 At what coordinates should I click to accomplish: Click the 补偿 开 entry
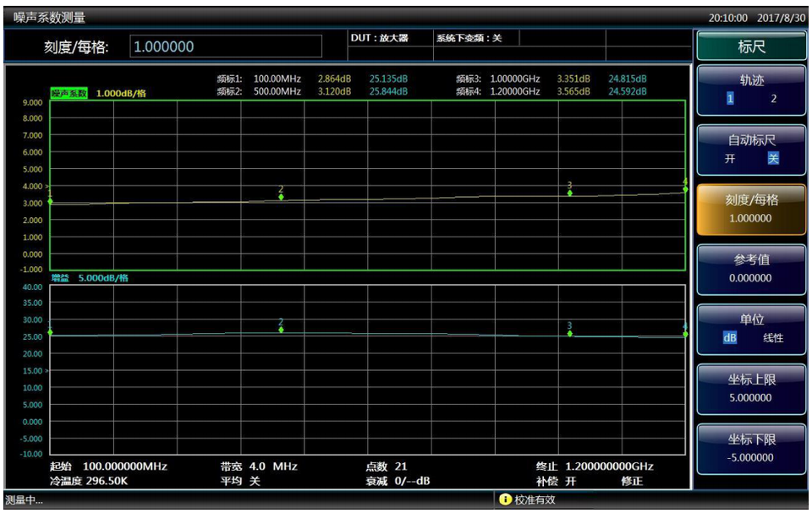pos(557,481)
